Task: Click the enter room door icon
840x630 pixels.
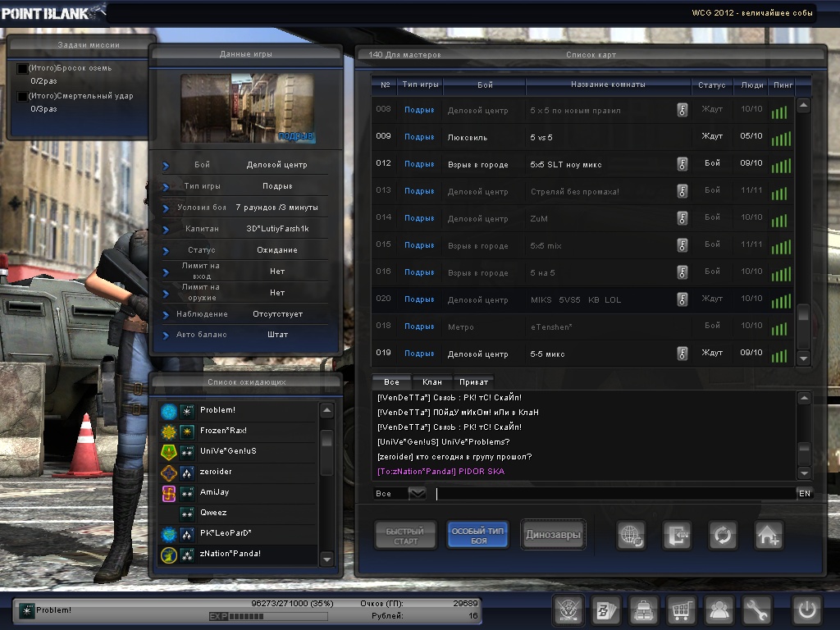Action: click(678, 536)
